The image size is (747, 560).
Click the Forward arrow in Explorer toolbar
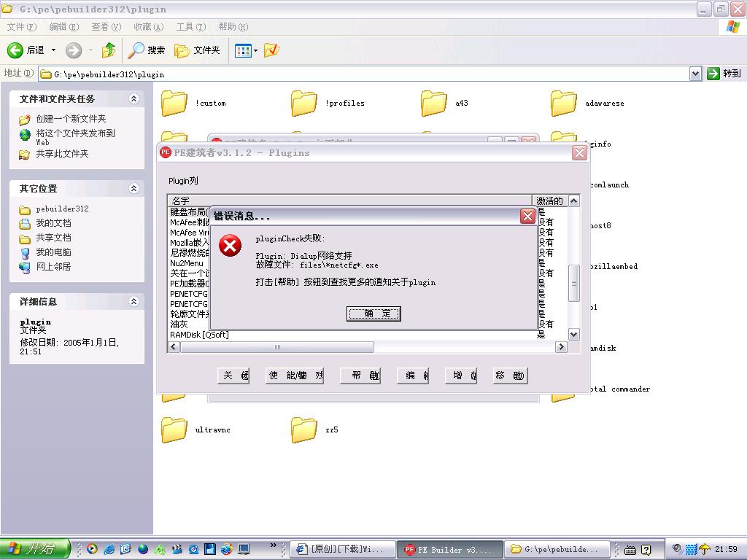pyautogui.click(x=74, y=50)
